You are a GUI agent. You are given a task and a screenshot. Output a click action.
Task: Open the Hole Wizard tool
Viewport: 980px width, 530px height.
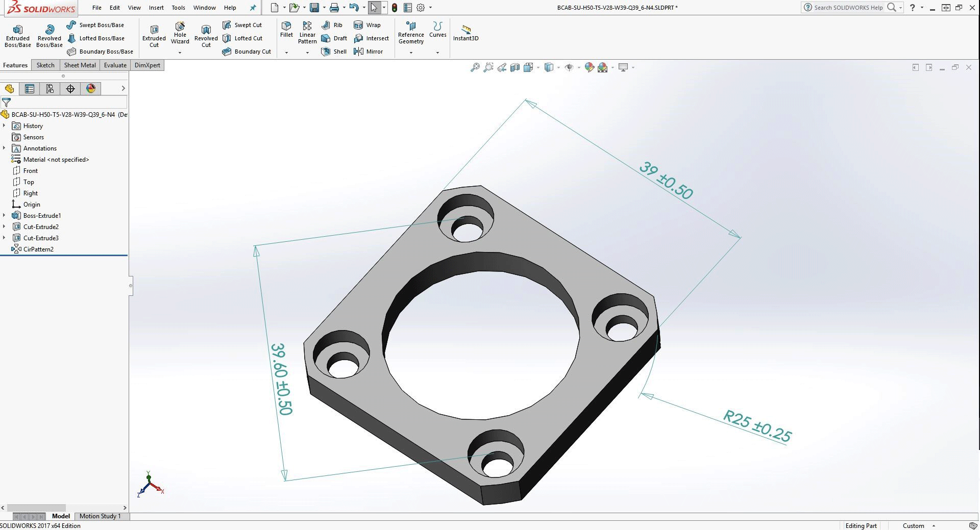(x=180, y=33)
